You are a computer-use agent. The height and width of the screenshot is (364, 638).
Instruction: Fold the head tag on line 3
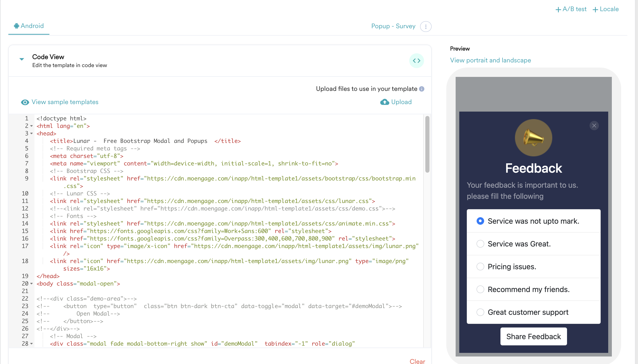click(32, 134)
